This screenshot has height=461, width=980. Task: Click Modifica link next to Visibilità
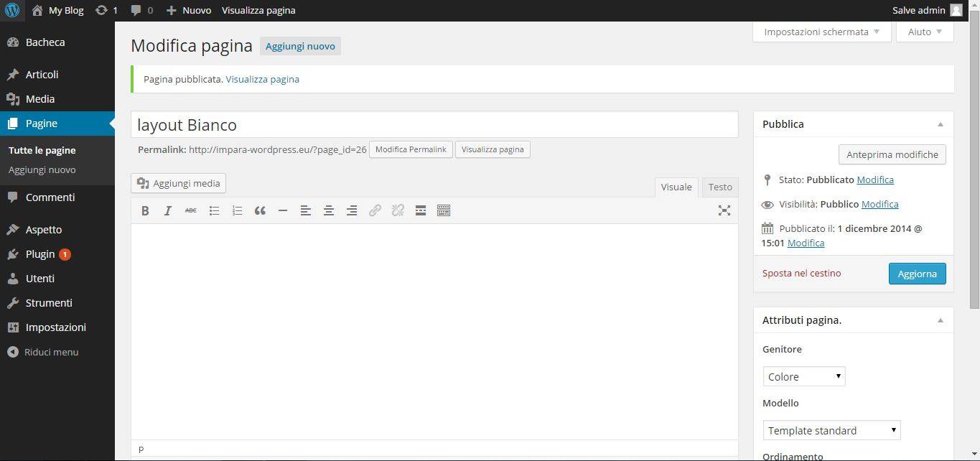[880, 204]
